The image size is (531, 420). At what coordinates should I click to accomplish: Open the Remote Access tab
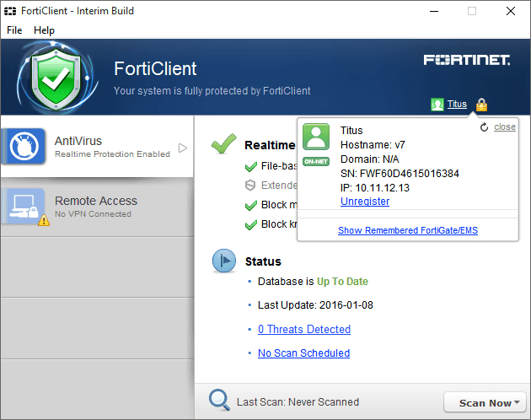pyautogui.click(x=97, y=207)
